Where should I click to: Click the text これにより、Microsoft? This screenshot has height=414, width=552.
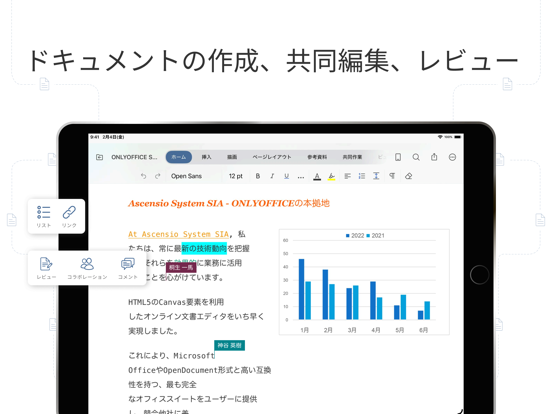(x=171, y=356)
